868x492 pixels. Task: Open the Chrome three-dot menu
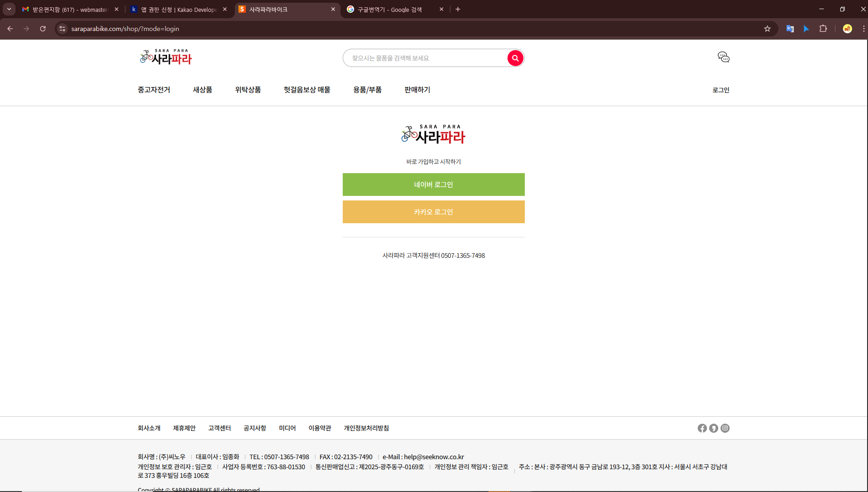[863, 29]
